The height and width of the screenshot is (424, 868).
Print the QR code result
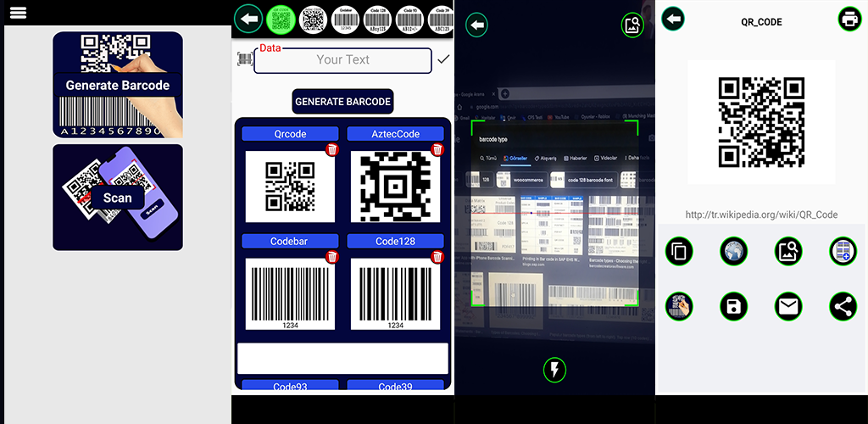[x=849, y=20]
